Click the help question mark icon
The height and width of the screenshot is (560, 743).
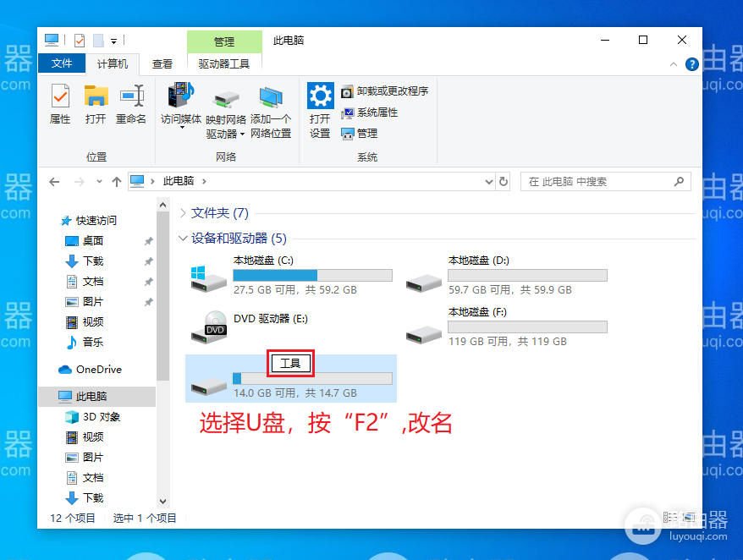pos(692,64)
